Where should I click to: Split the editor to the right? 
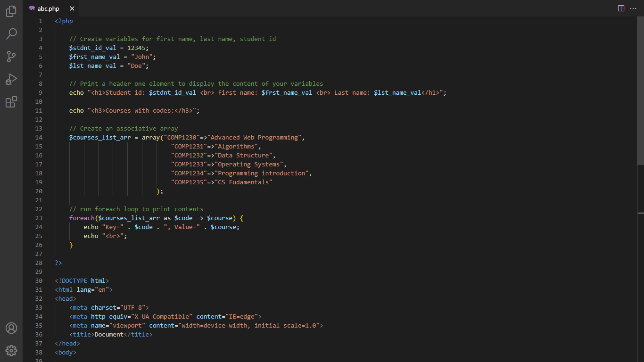pos(621,8)
